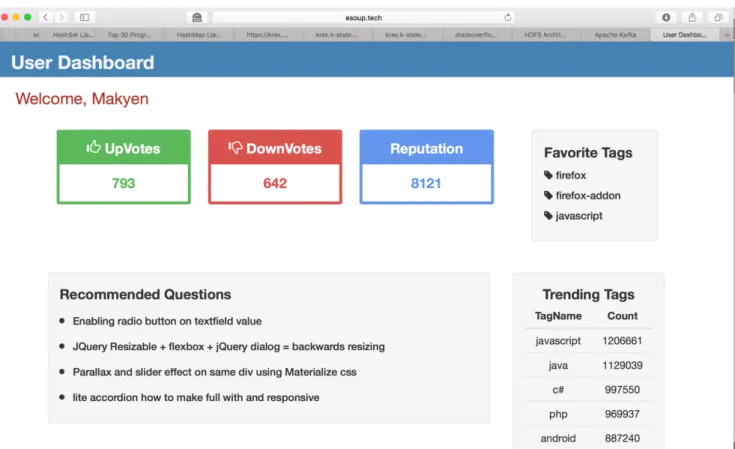Go forward with the Safari forward arrow
The width and height of the screenshot is (735, 449).
61,17
